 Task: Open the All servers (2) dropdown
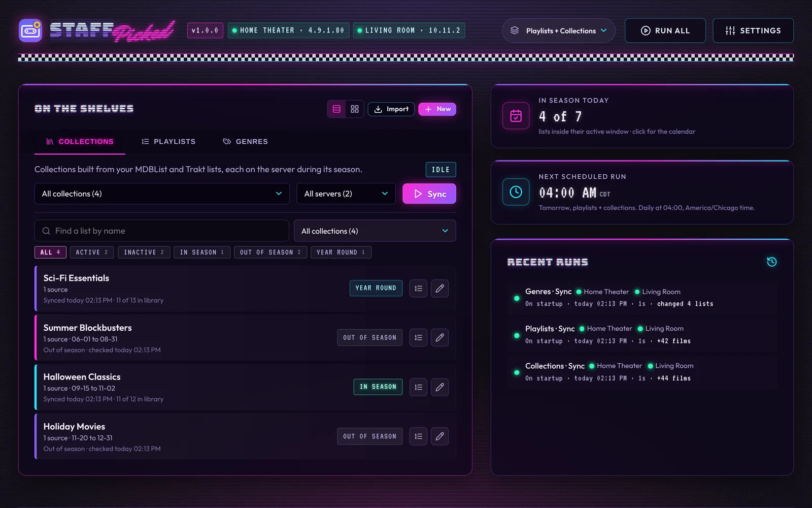coord(346,194)
